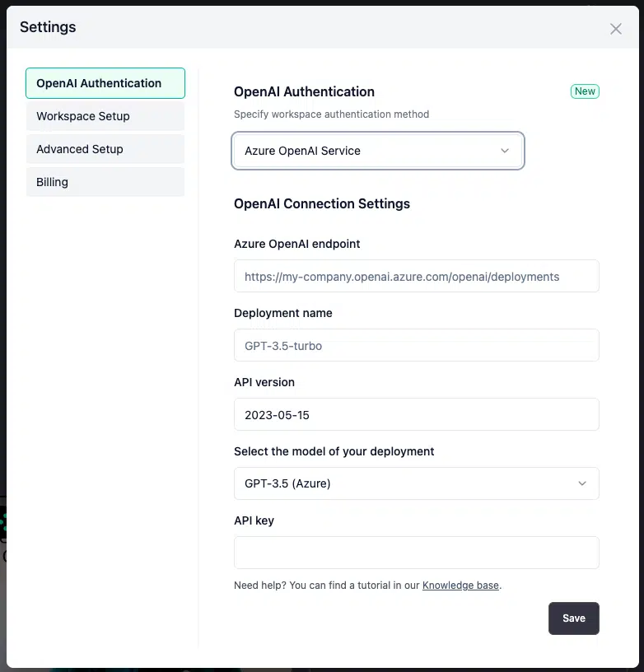644x672 pixels.
Task: Open the Knowledge base link
Action: tap(460, 586)
